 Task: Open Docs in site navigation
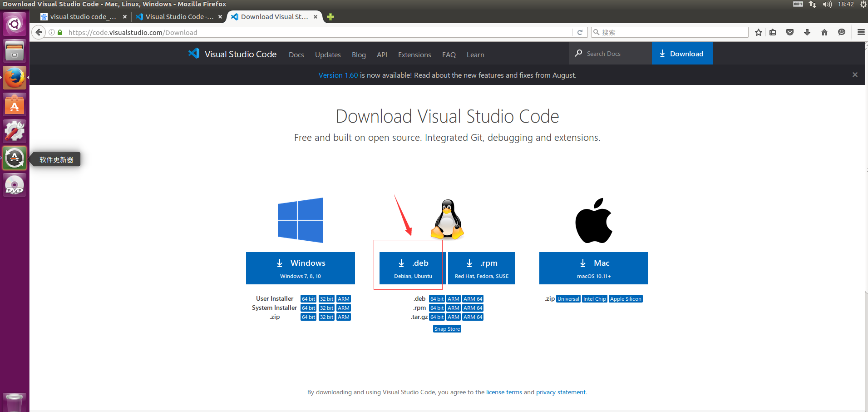tap(296, 55)
